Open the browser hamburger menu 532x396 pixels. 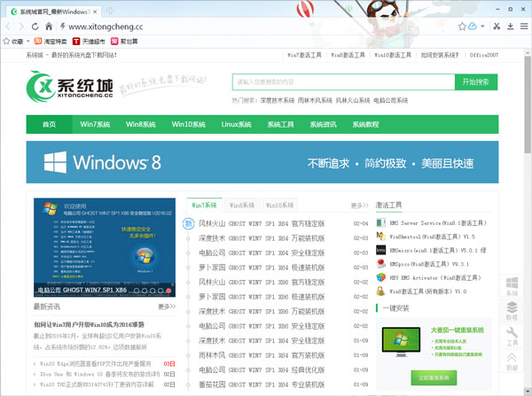524,26
